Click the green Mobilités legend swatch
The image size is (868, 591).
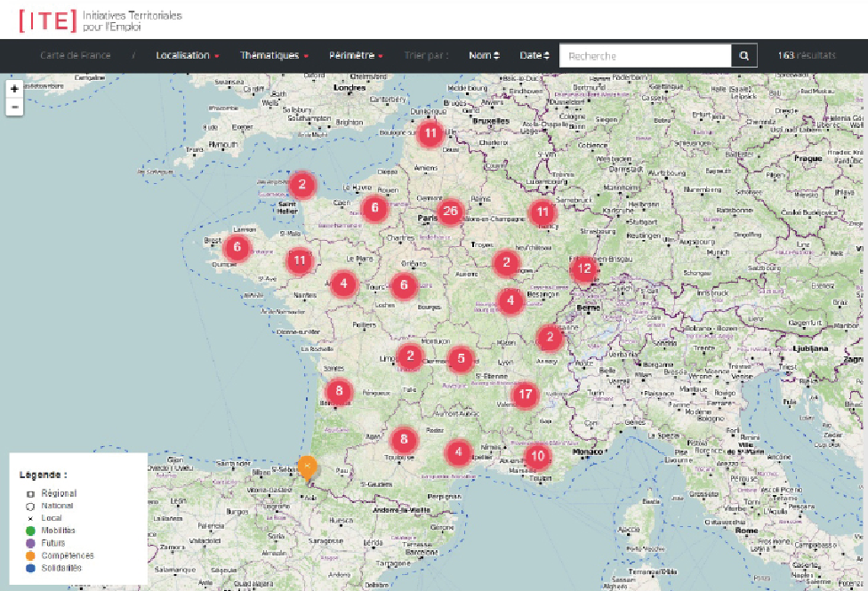pyautogui.click(x=30, y=531)
